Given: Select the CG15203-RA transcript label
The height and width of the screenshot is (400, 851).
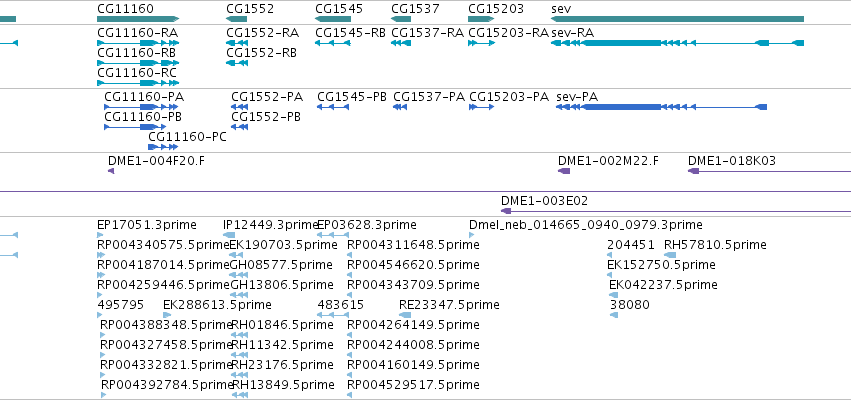Looking at the screenshot, I should [509, 33].
